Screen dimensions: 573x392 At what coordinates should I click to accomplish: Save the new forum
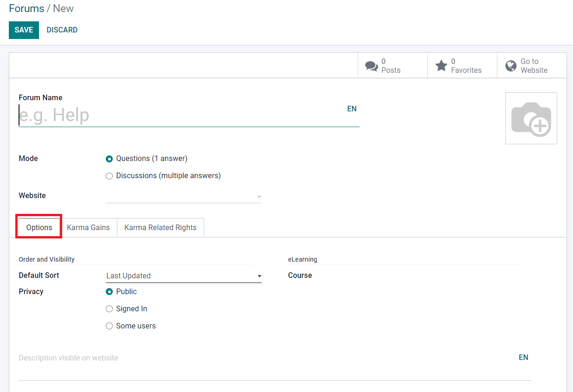tap(24, 30)
